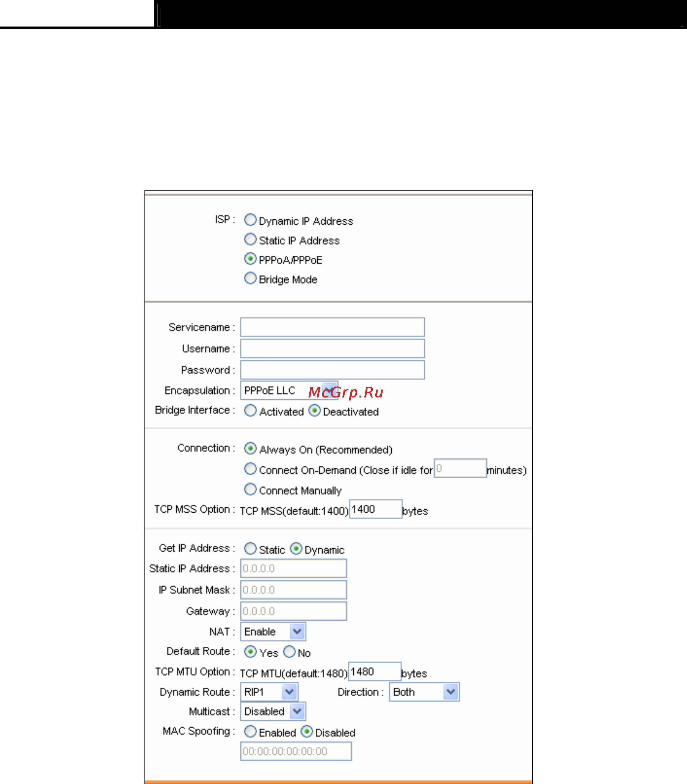
Task: Click the Gateway address field
Action: (294, 611)
